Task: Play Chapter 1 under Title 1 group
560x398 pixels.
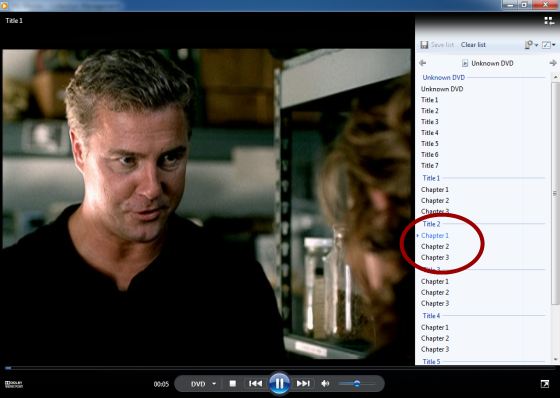Action: coord(435,189)
